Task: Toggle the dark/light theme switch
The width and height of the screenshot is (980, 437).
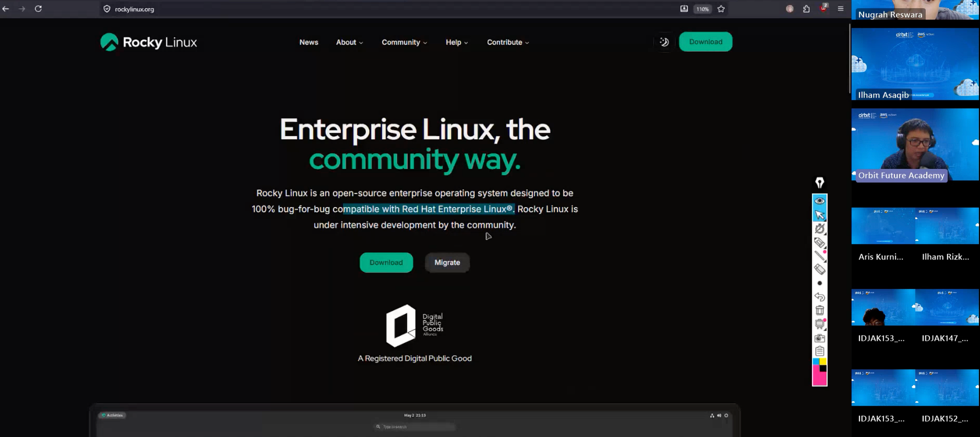Action: coord(664,42)
